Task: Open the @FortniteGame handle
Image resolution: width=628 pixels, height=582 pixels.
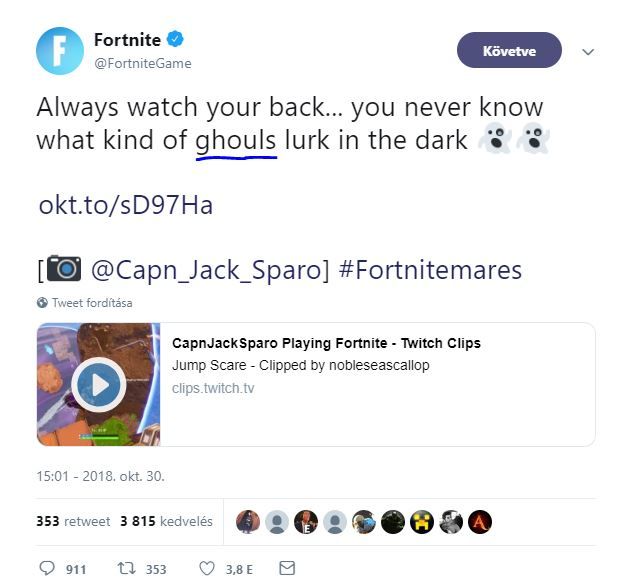Action: click(143, 63)
